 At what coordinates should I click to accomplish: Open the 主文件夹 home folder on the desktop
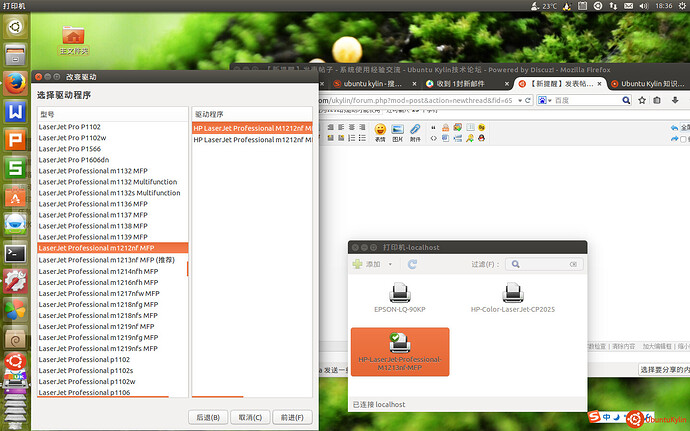pyautogui.click(x=73, y=41)
